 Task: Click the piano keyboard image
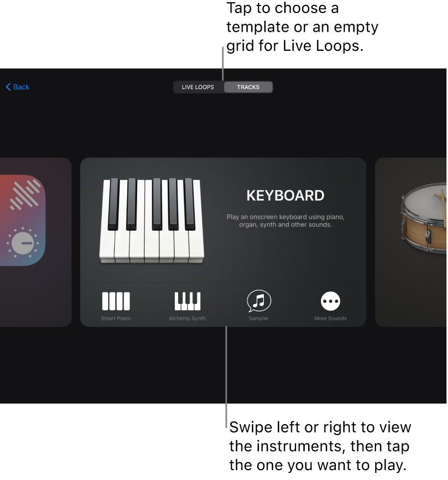point(153,219)
